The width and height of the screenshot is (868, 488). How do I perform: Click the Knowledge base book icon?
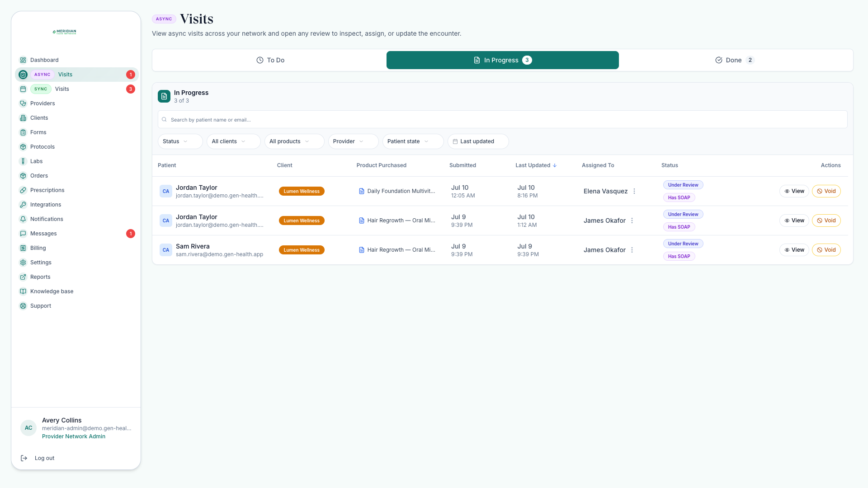point(23,291)
